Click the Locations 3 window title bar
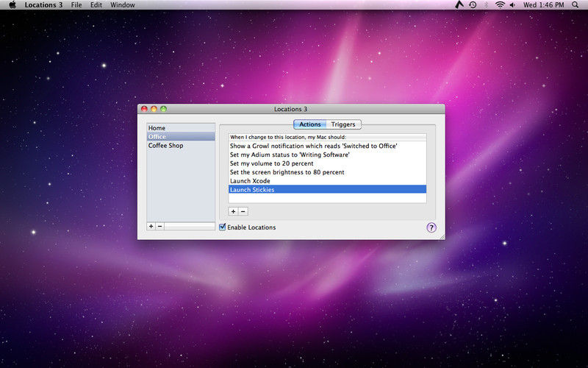The image size is (588, 368). tap(291, 109)
